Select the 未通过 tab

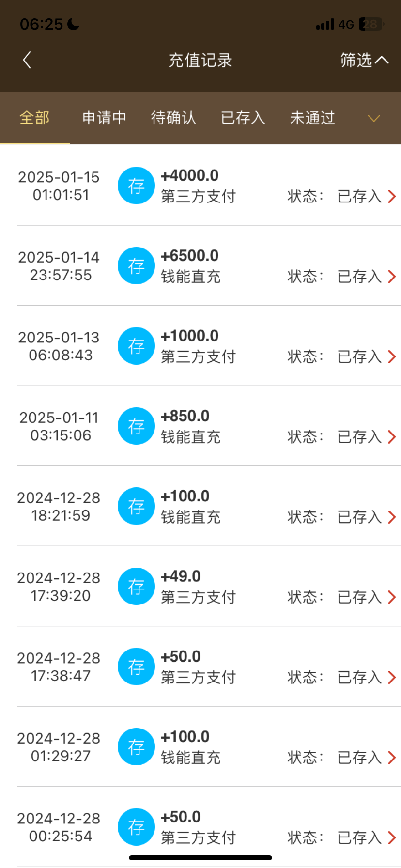(x=312, y=118)
